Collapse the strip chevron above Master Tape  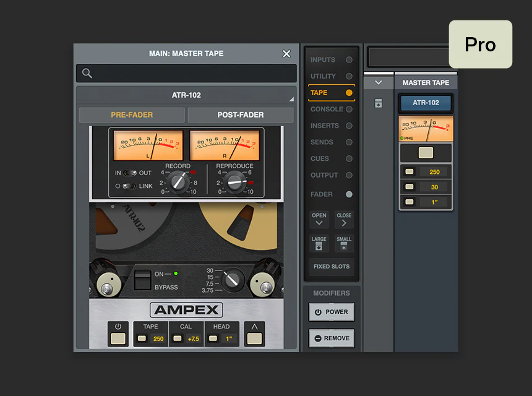[x=379, y=82]
